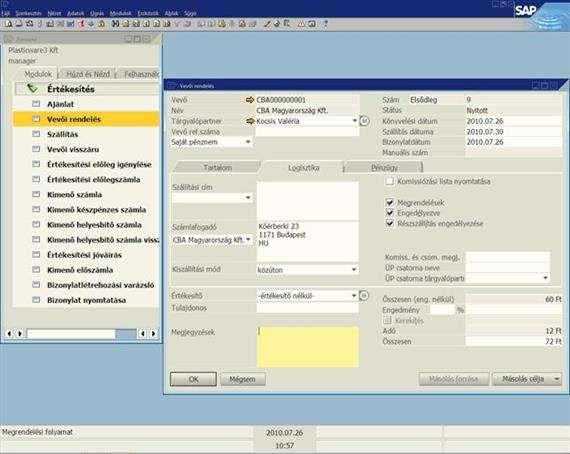
Task: Go to the first data record icon
Action: coord(136,24)
